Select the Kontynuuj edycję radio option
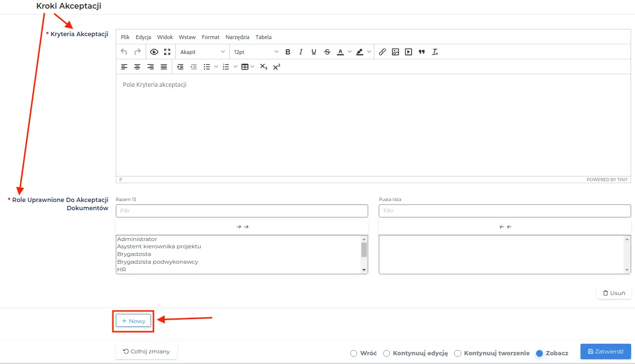 tap(387, 353)
